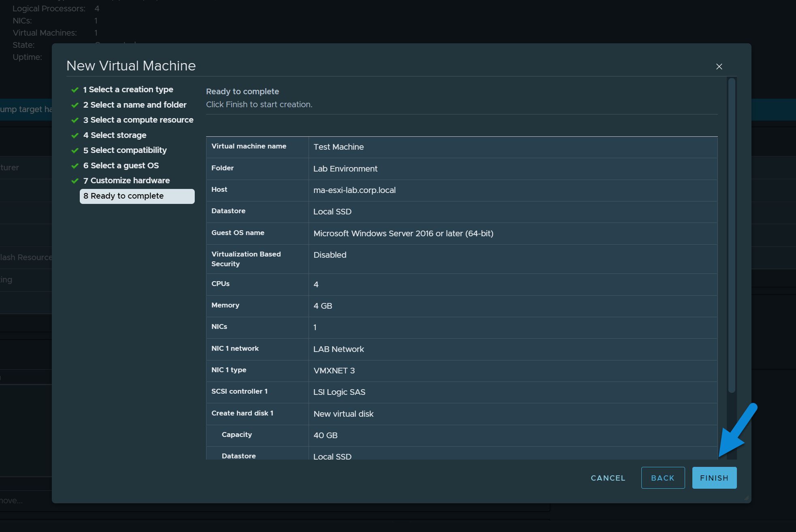
Task: Click the Create hard disk 1 label
Action: tap(242, 413)
